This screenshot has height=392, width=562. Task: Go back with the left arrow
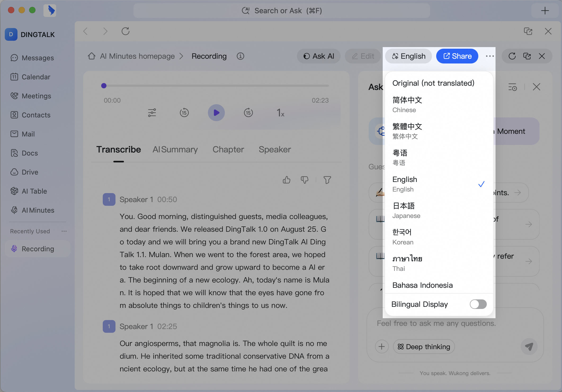click(x=85, y=31)
